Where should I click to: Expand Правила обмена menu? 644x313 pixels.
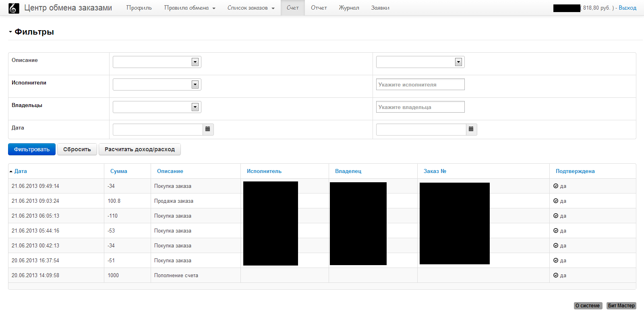coord(190,8)
